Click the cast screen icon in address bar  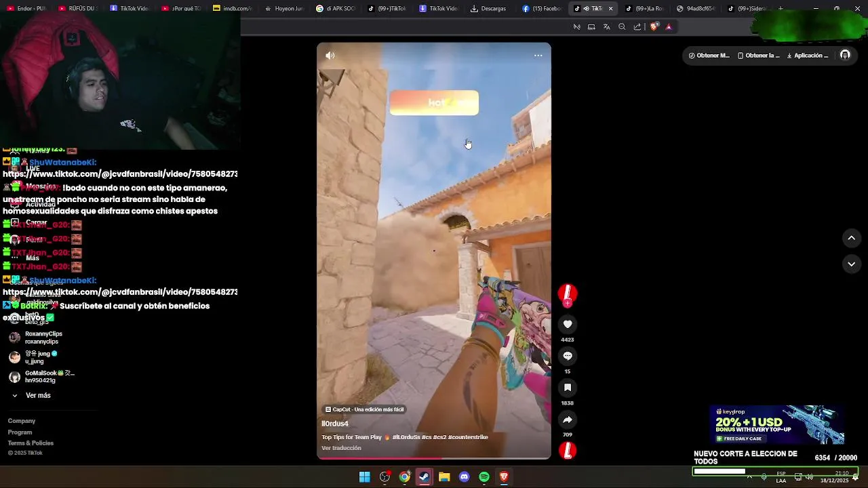[591, 27]
